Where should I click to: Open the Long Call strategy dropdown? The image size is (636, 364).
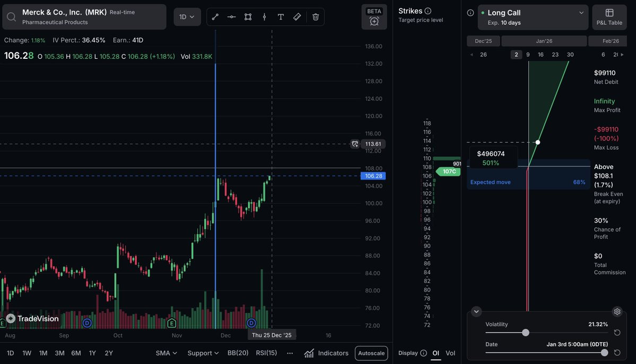tap(533, 17)
